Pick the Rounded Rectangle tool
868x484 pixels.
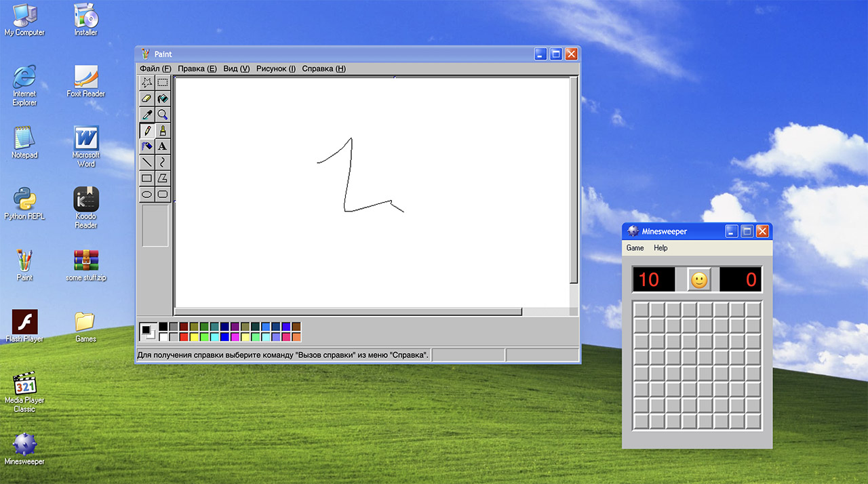click(x=163, y=194)
